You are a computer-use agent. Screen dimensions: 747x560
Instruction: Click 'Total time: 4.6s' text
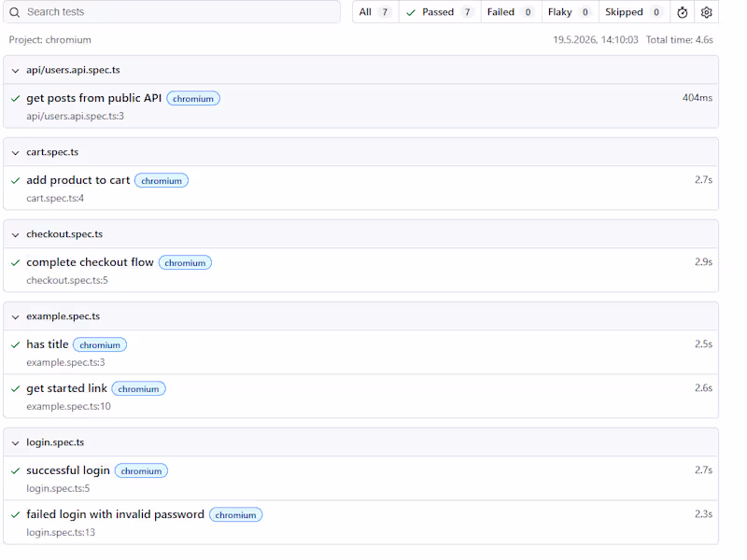[x=680, y=40]
